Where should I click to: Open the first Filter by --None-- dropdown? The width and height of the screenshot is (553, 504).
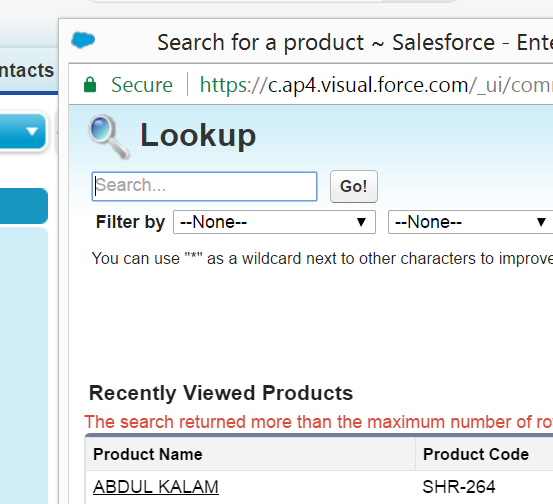click(x=274, y=222)
